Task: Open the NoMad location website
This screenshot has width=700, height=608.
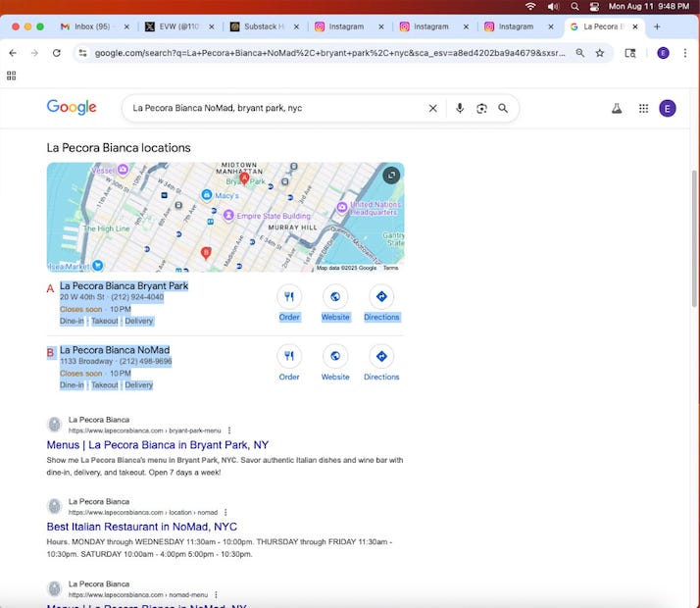Action: (x=335, y=364)
